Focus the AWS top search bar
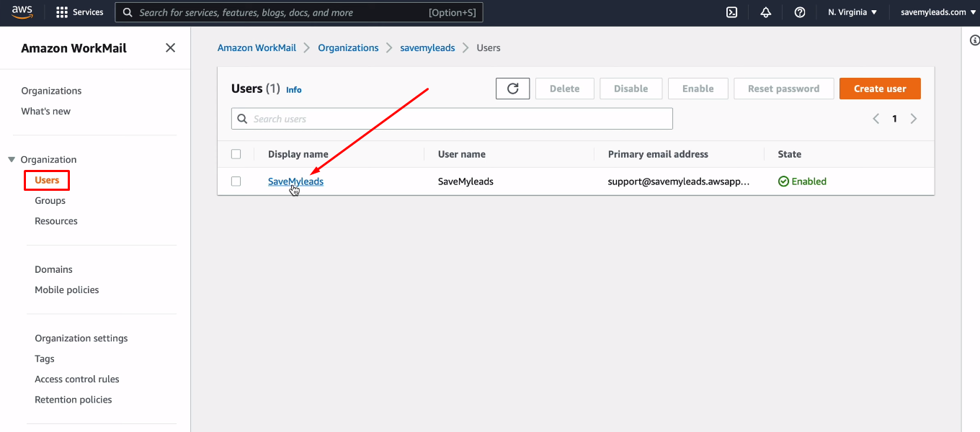Image resolution: width=980 pixels, height=432 pixels. (x=299, y=12)
